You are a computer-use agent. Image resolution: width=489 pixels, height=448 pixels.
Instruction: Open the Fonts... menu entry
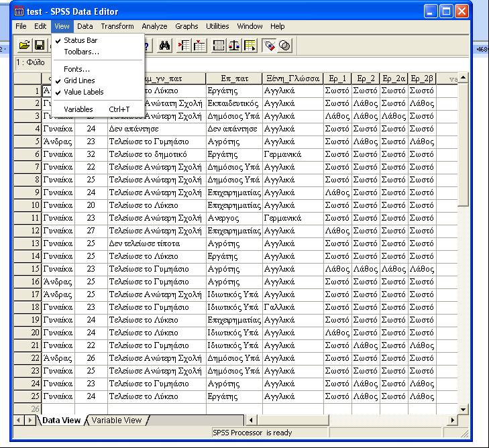click(98, 69)
